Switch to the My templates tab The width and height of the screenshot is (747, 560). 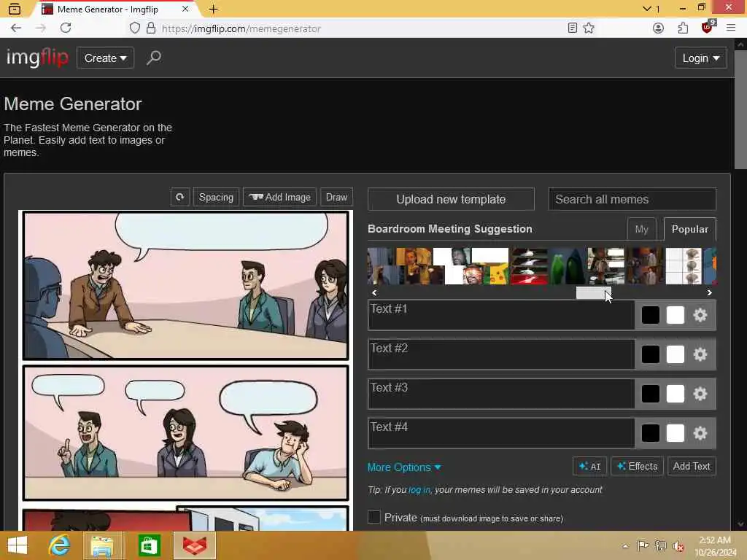click(x=641, y=229)
